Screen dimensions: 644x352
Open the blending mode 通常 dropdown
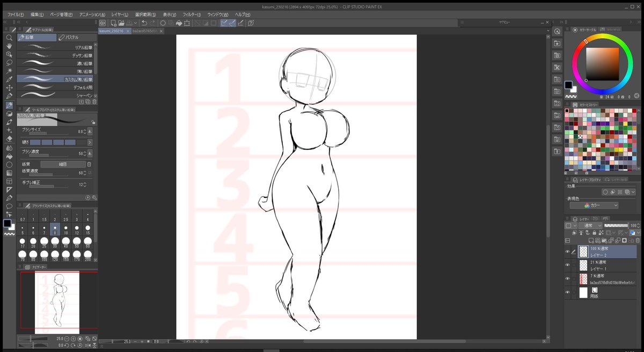point(590,226)
